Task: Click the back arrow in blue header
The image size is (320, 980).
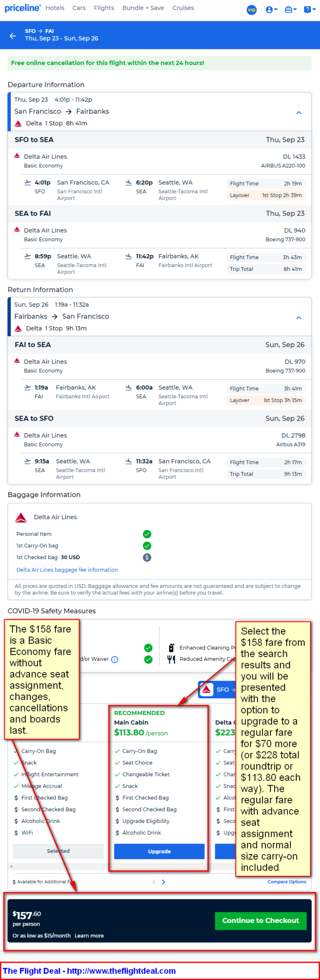Action: [13, 35]
